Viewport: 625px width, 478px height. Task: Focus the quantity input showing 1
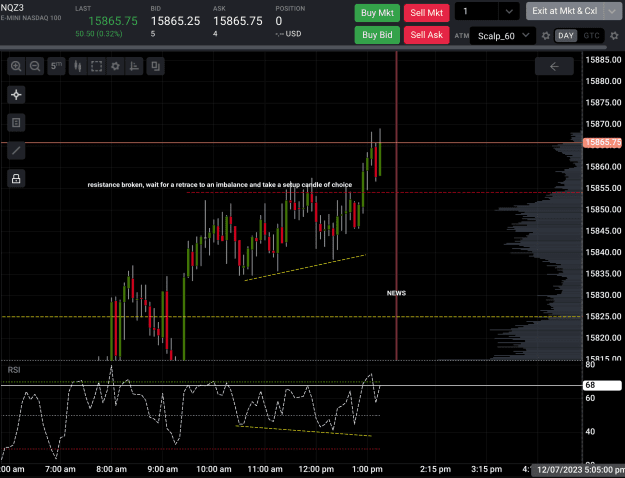(476, 12)
